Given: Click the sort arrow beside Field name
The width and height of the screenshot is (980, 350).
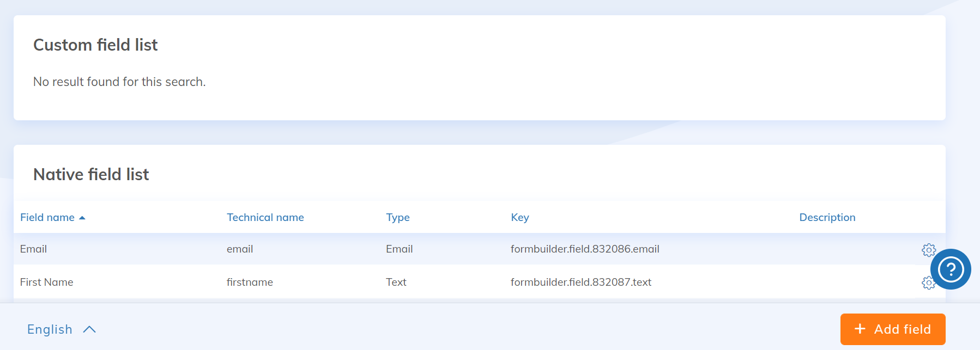Looking at the screenshot, I should pyautogui.click(x=82, y=218).
